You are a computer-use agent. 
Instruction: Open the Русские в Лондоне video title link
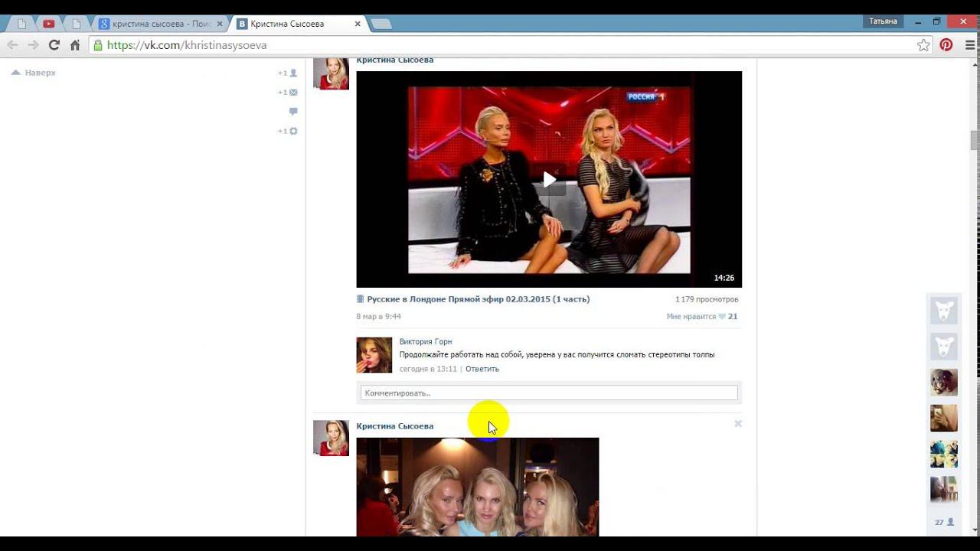(478, 299)
